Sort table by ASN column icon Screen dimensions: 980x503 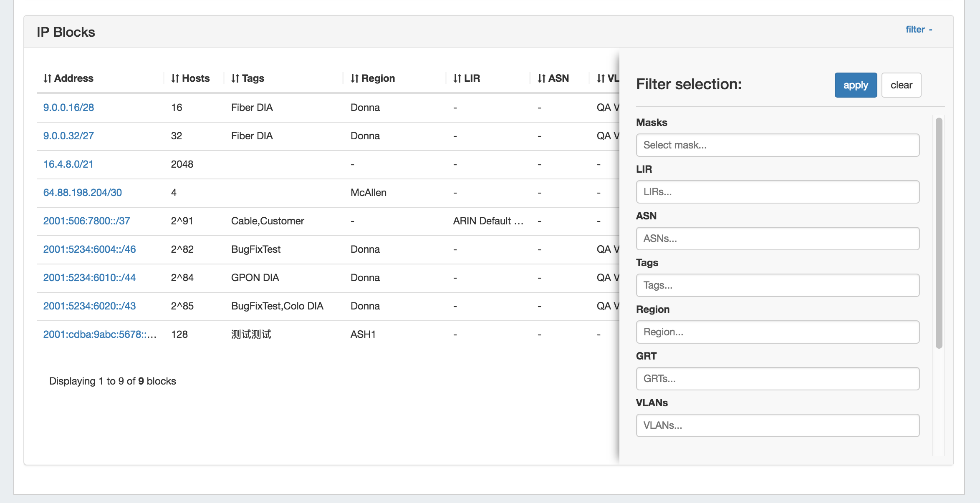click(x=541, y=78)
